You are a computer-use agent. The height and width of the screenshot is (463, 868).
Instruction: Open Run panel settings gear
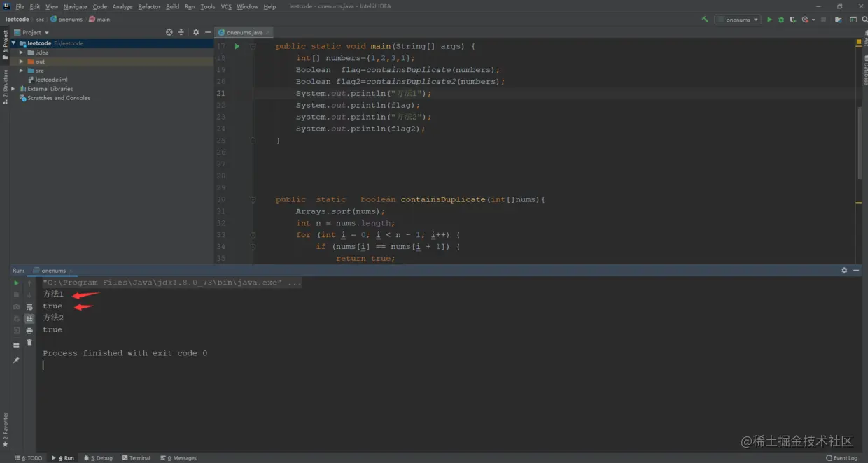[844, 270]
